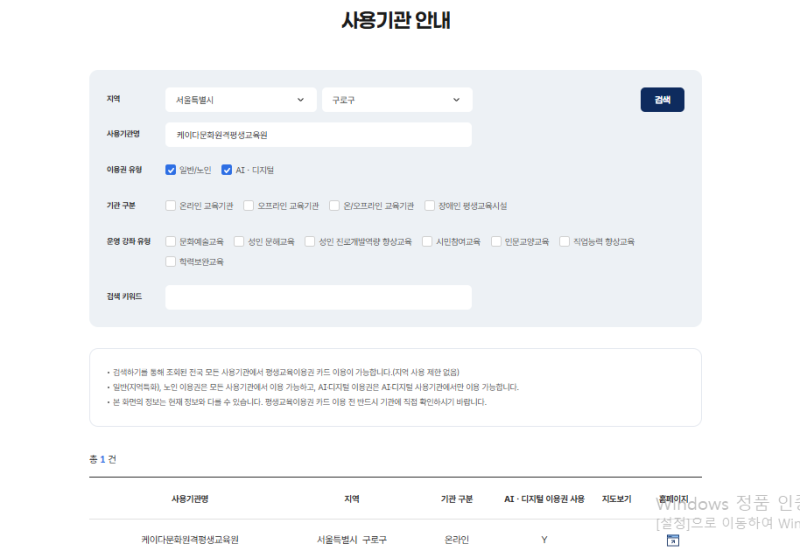Click the 사용기관명 column header
The image size is (800, 558).
click(190, 499)
